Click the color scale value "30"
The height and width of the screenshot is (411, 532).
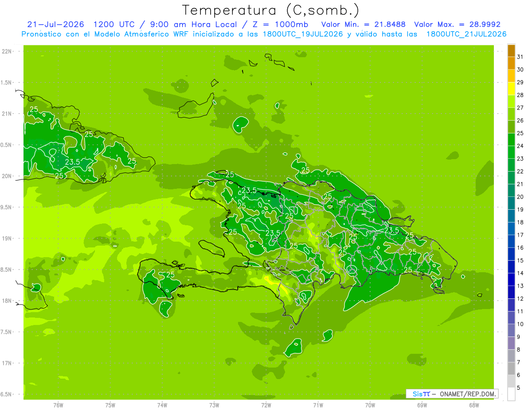(520, 70)
